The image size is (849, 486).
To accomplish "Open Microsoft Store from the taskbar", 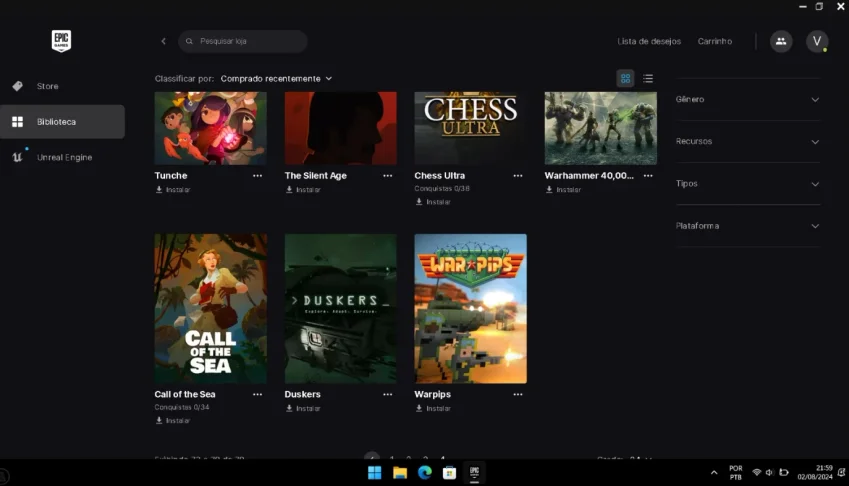I will [449, 473].
